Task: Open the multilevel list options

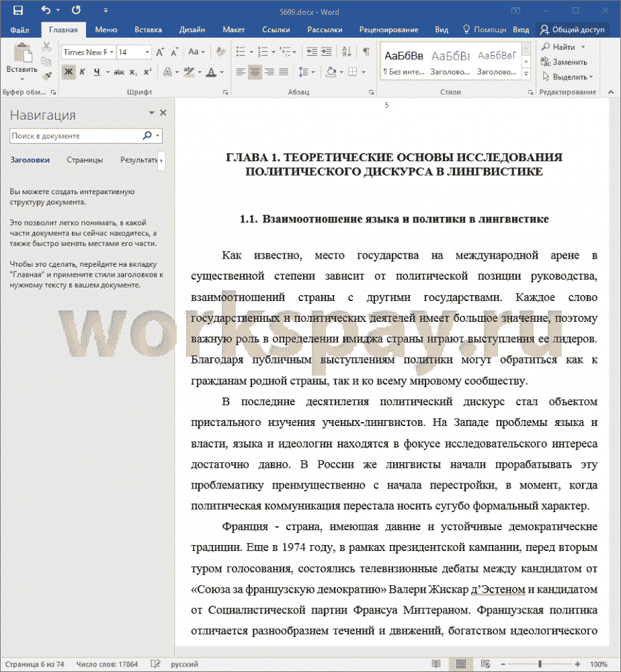Action: (294, 52)
